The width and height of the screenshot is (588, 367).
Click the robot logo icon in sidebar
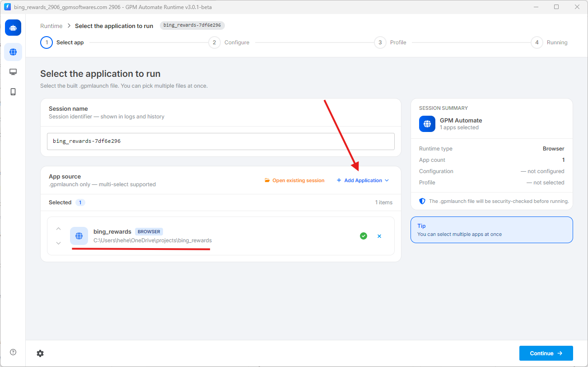[13, 28]
